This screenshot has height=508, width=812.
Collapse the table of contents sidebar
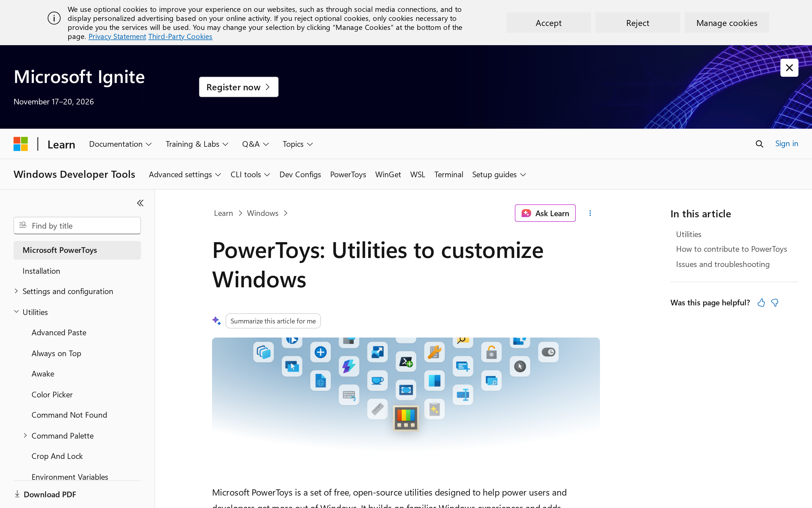click(140, 203)
